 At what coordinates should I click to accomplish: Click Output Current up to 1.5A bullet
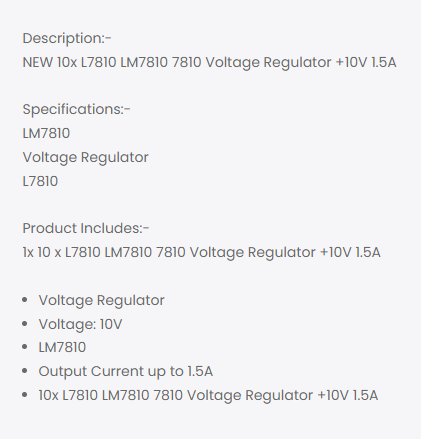(x=126, y=371)
